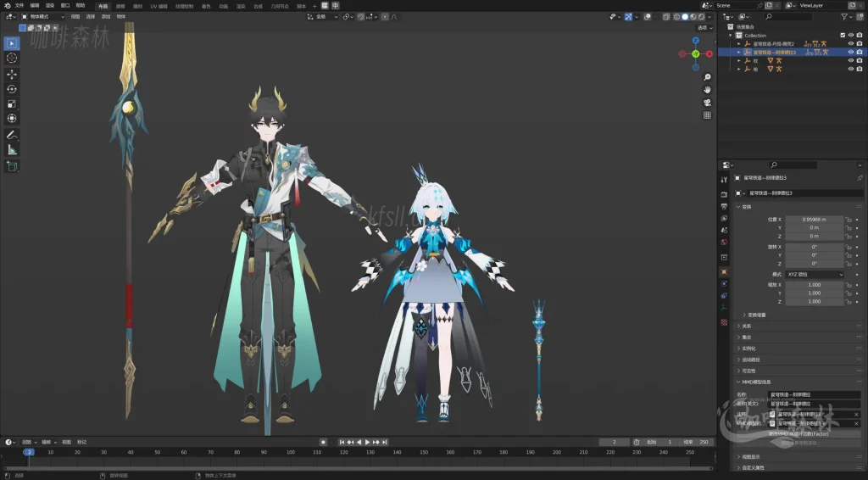Click the viewport zoom magnifier icon

pos(707,77)
